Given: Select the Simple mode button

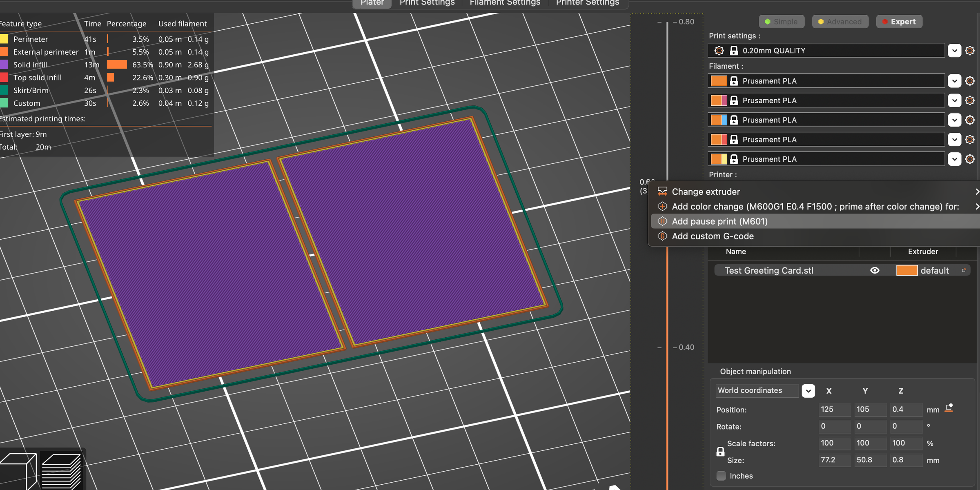Looking at the screenshot, I should click(781, 22).
